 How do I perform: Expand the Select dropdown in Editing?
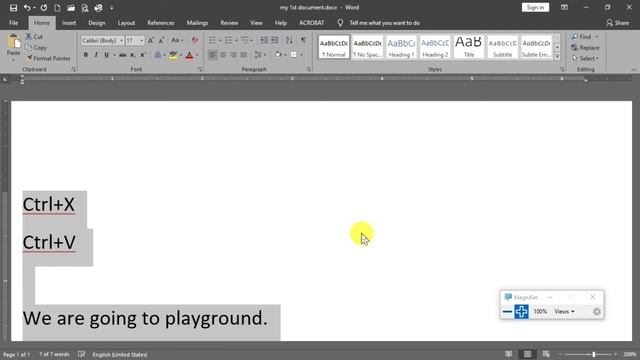pos(585,58)
